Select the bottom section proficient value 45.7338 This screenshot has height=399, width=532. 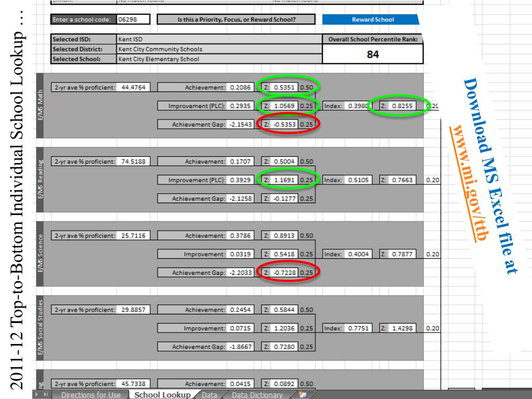pyautogui.click(x=133, y=384)
